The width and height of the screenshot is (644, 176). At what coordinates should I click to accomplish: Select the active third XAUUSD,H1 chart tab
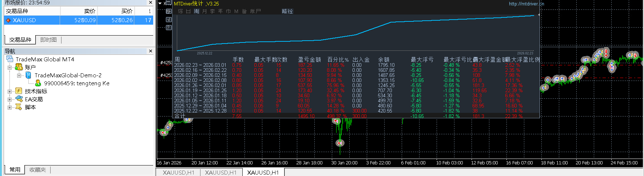pyautogui.click(x=263, y=172)
